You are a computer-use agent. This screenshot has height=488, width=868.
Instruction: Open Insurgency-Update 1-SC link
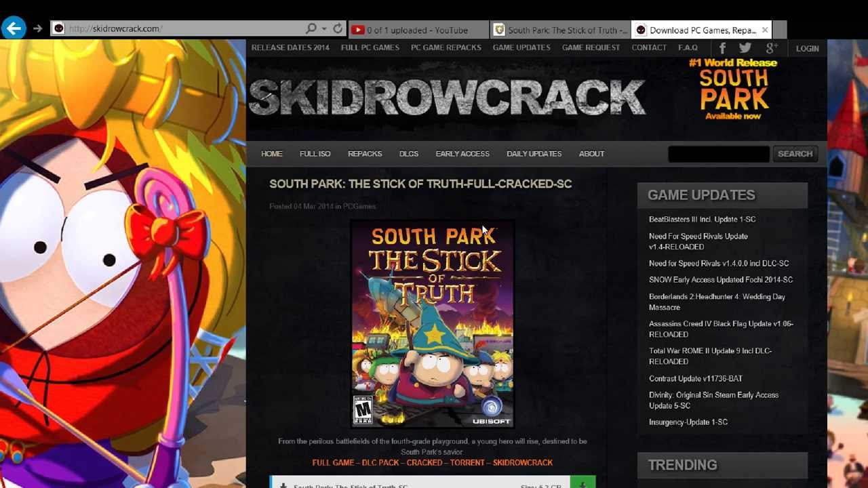pyautogui.click(x=688, y=422)
